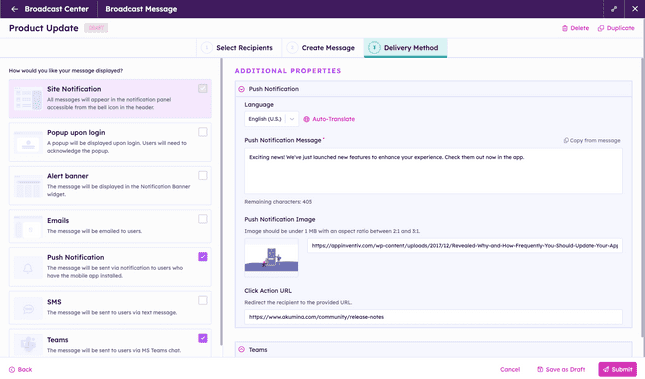
Task: Click the Click Action URL input field
Action: (433, 317)
